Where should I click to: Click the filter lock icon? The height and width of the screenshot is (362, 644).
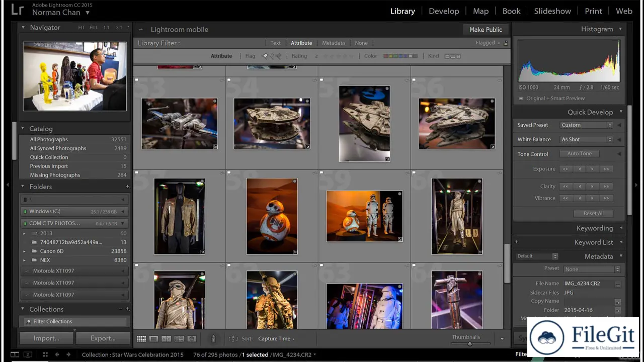506,43
